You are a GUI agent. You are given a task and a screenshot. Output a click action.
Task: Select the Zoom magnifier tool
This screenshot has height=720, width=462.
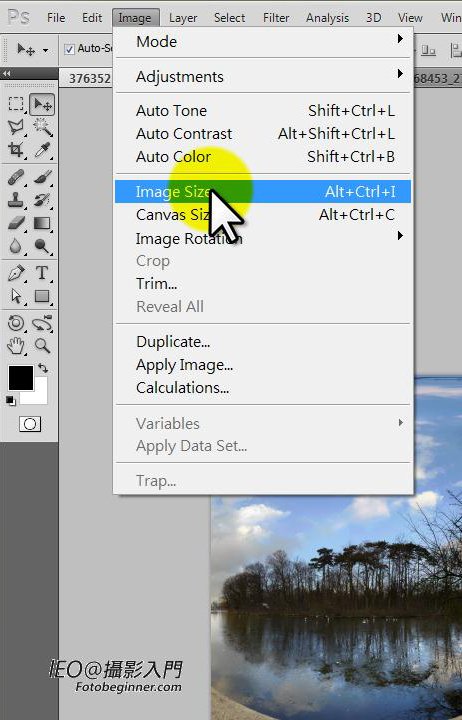tap(42, 345)
